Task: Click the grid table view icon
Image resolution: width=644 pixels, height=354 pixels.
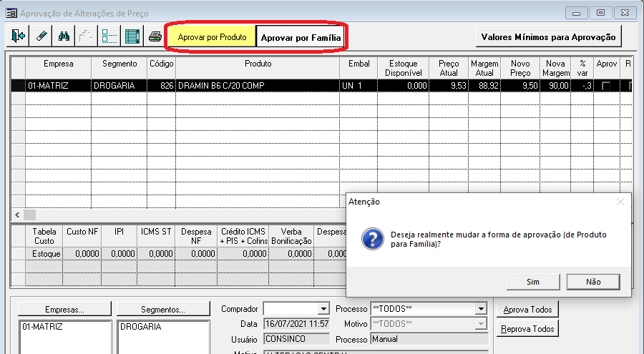Action: 132,36
